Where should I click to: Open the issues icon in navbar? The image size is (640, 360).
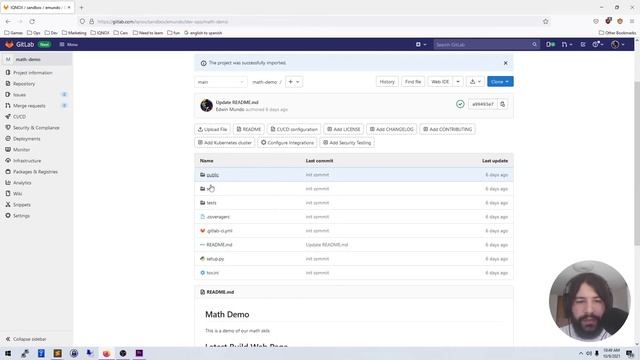550,44
